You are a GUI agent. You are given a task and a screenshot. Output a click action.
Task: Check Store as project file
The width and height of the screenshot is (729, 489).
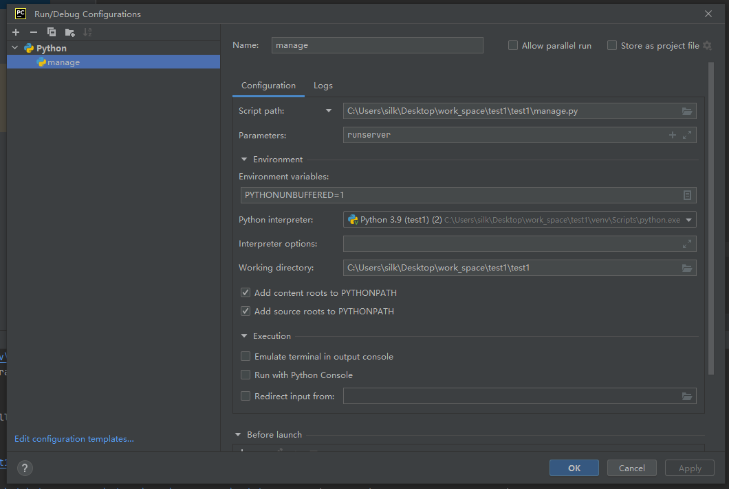[612, 45]
